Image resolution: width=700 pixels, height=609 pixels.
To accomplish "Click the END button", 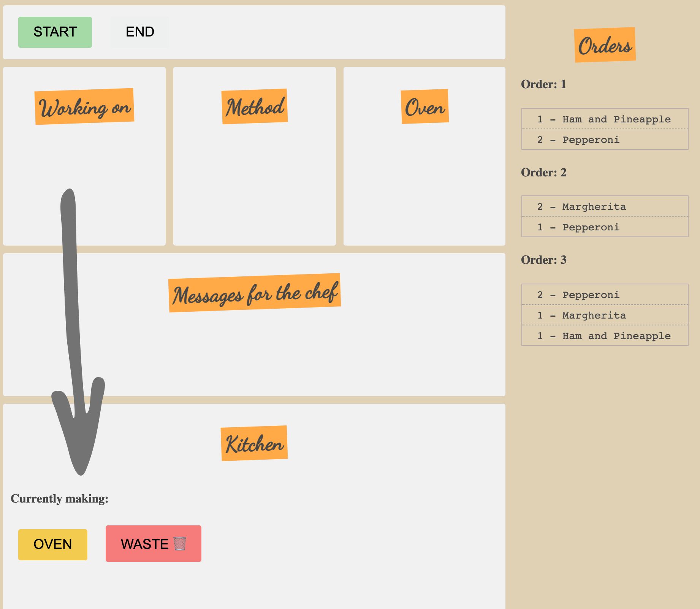I will click(140, 32).
